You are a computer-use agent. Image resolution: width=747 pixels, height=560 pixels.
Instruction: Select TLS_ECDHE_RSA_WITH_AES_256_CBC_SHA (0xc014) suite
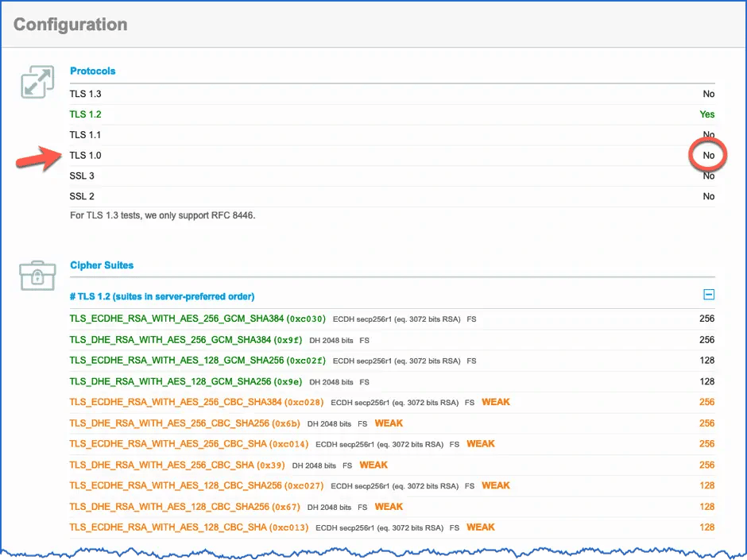pos(188,444)
